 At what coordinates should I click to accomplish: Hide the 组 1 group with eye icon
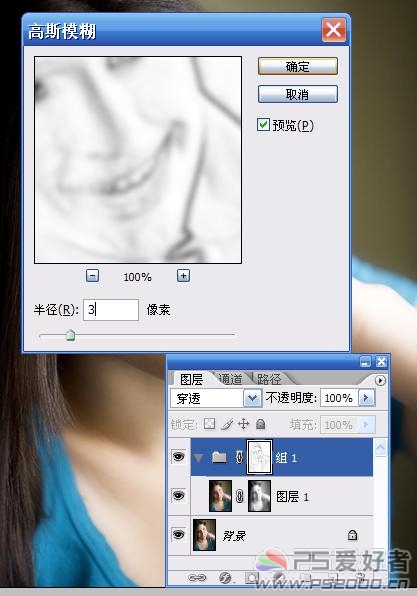point(179,457)
